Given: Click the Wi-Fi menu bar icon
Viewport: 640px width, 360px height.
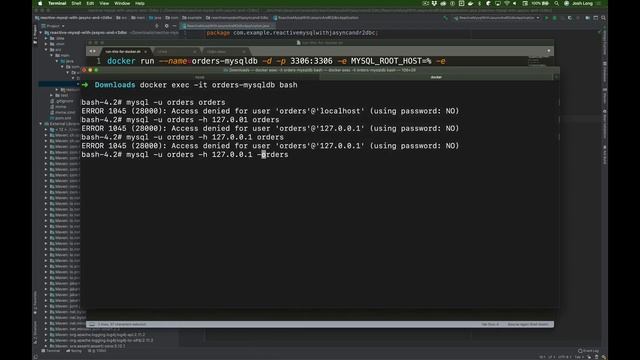Looking at the screenshot, I should [x=507, y=3].
